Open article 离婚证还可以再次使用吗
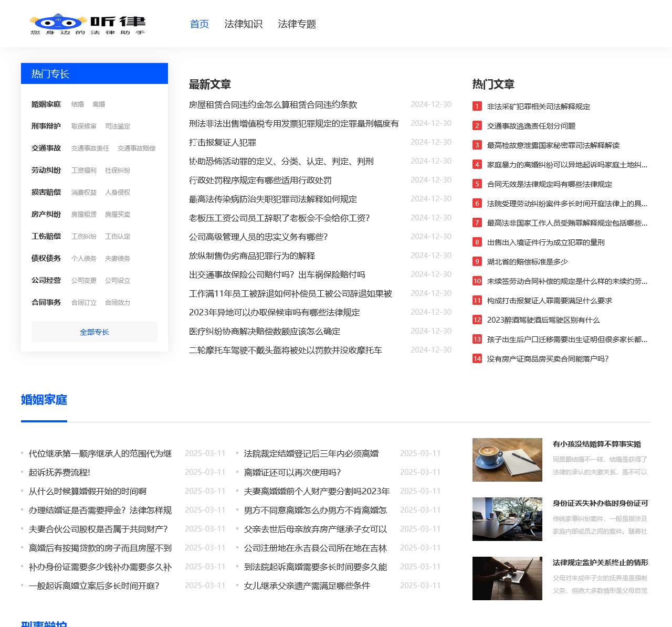This screenshot has width=672, height=627. click(x=292, y=473)
